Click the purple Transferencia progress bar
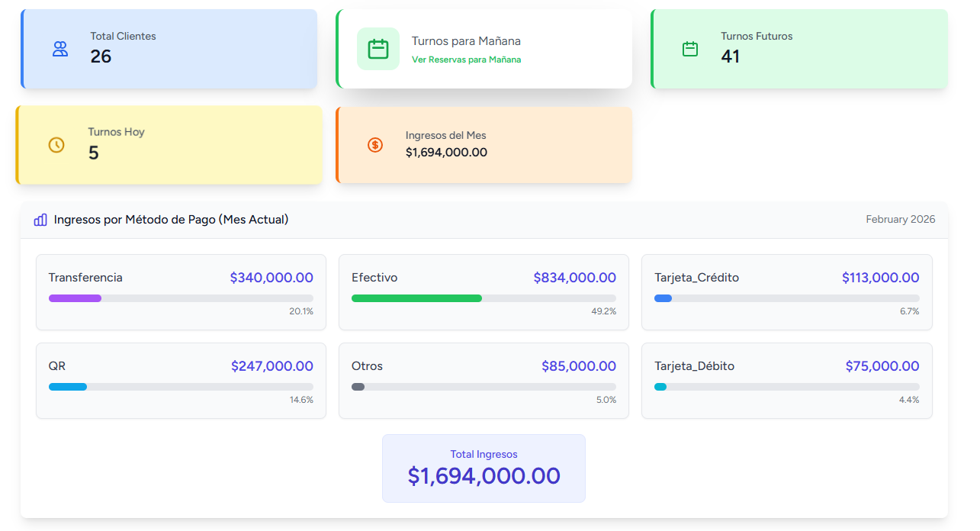This screenshot has height=531, width=980. 76,298
